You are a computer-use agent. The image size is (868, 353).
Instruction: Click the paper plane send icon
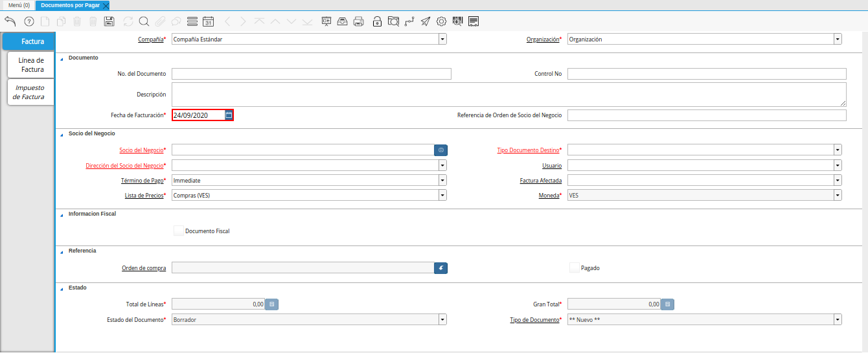425,21
